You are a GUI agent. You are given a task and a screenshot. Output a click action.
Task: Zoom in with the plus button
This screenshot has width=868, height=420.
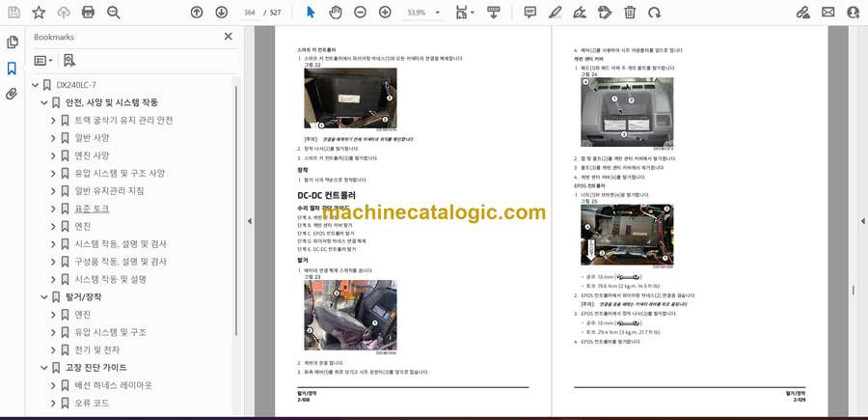coord(385,13)
